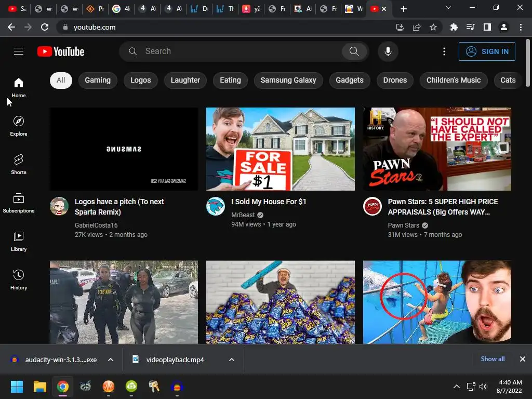Viewport: 532px width, 399px height.
Task: Open video title I Sold My House For $1
Action: [269, 202]
